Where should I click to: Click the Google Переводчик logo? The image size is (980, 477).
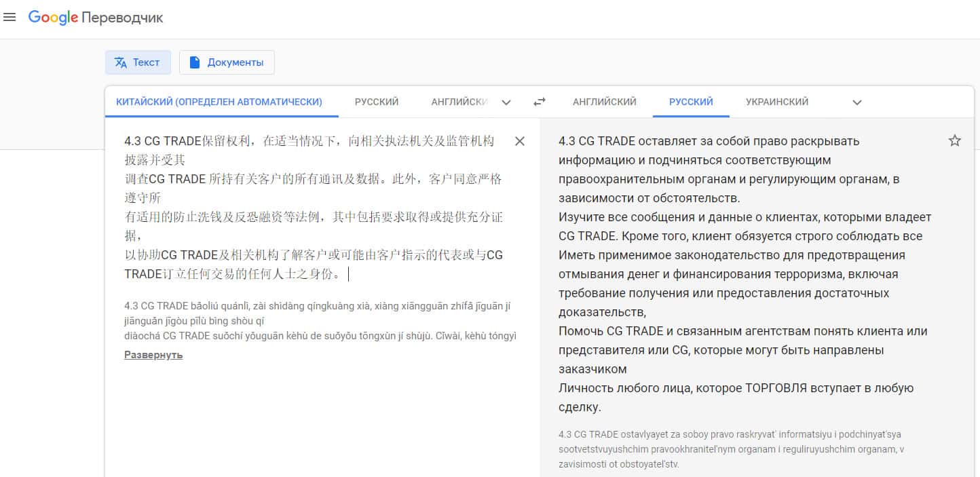point(96,18)
